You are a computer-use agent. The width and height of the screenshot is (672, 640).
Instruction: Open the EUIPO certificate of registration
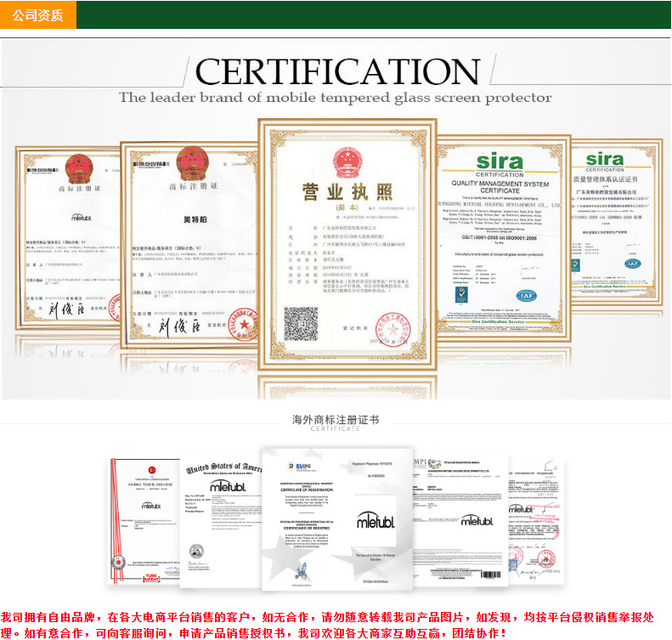pos(337,519)
